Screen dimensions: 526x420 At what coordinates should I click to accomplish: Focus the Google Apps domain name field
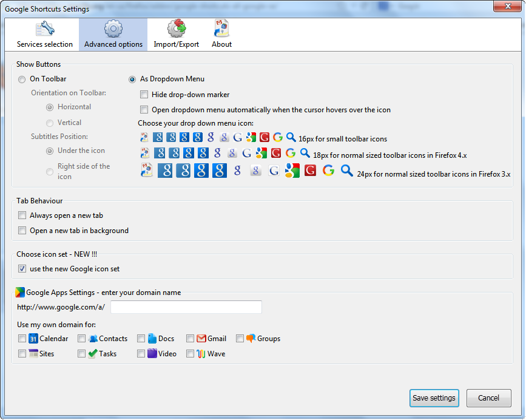click(x=186, y=307)
